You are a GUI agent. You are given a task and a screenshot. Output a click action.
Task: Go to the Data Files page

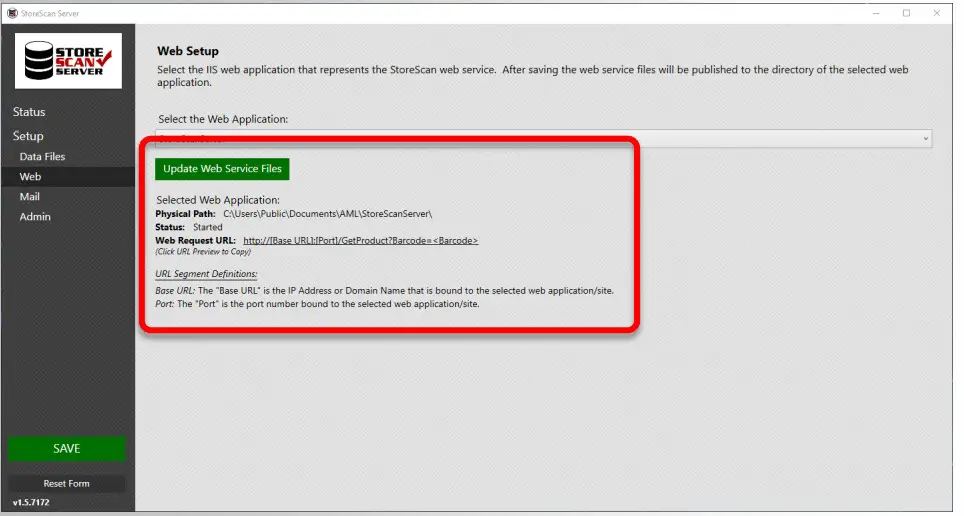[x=42, y=156]
